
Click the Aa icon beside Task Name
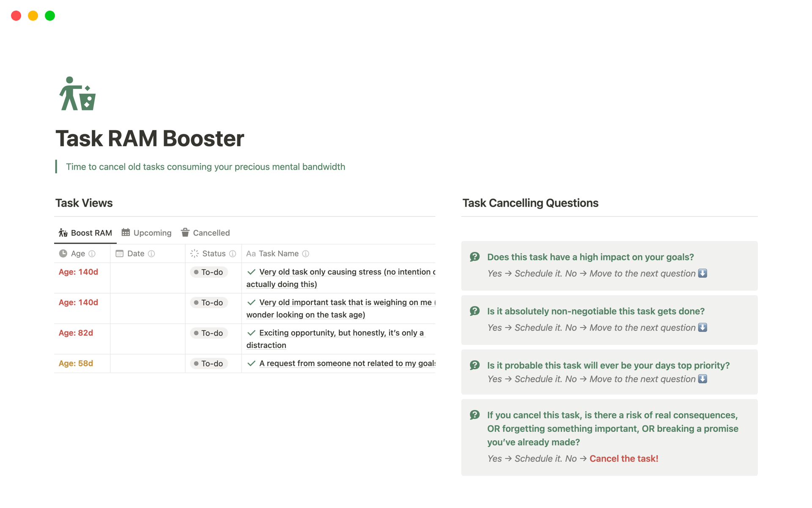tap(251, 253)
